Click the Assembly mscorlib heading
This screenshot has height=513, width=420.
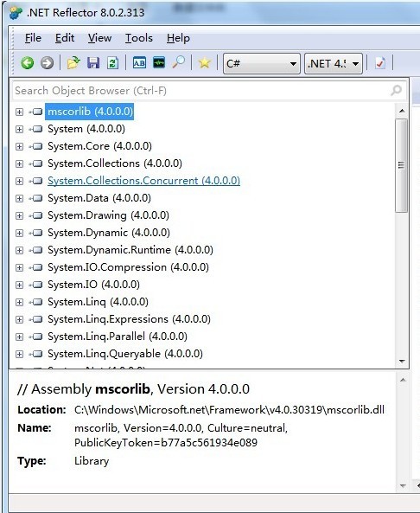point(133,389)
